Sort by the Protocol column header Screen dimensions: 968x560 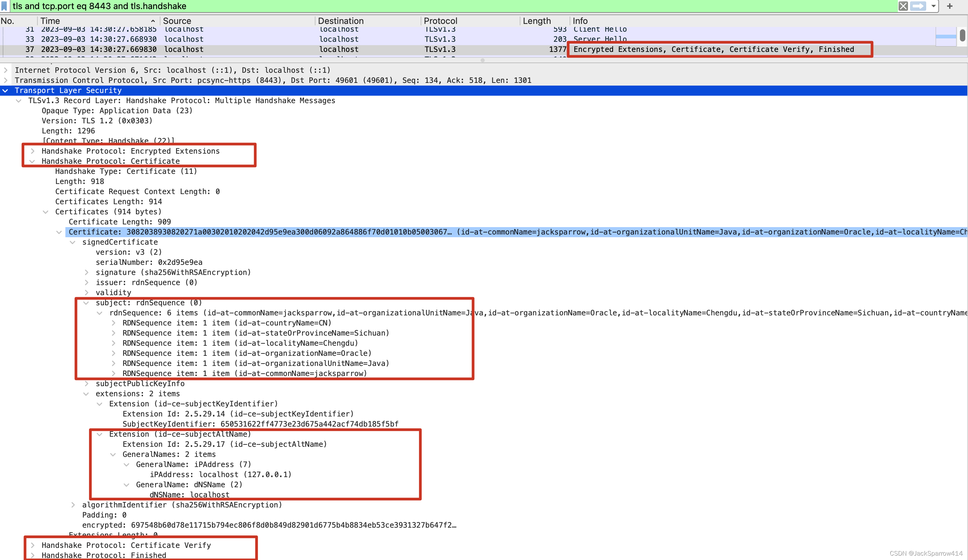(x=470, y=21)
